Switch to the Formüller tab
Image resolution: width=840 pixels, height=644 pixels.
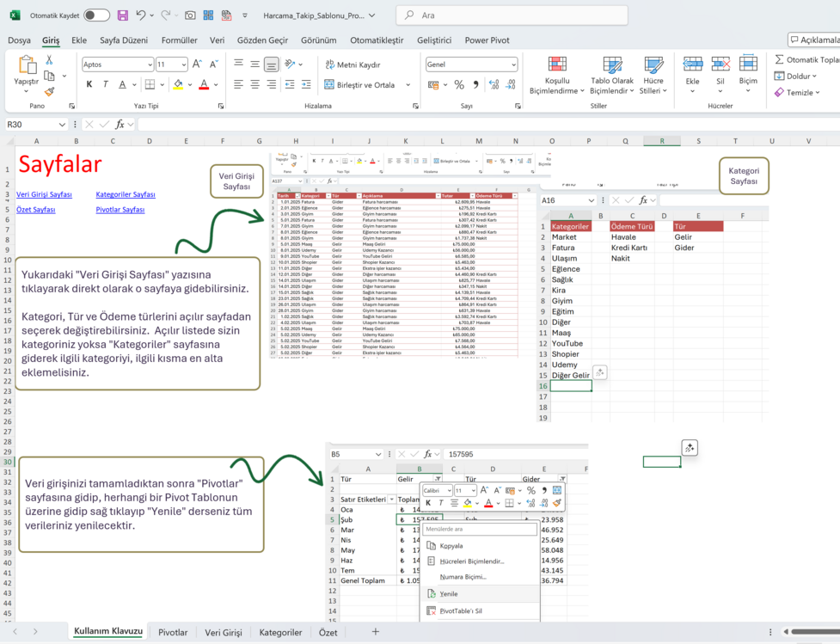click(180, 40)
